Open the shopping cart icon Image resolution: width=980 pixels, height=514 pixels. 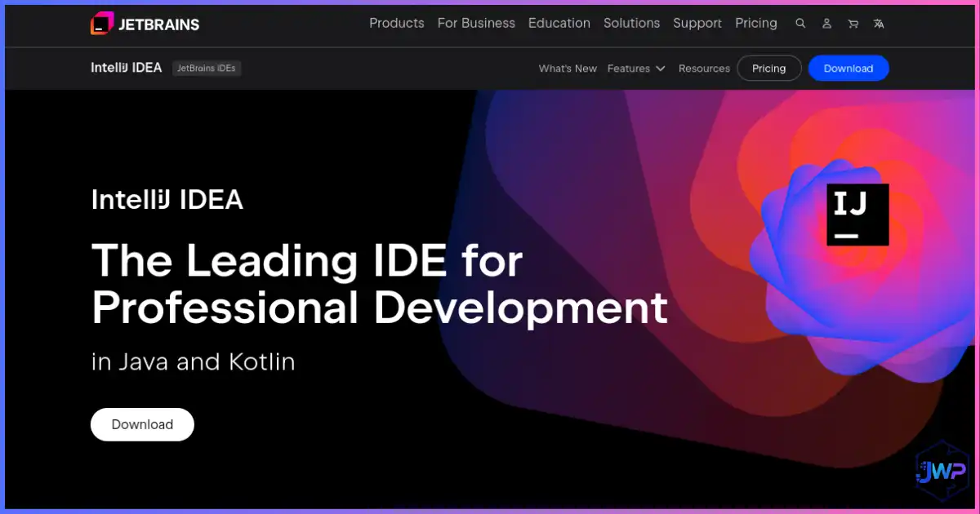(x=853, y=24)
